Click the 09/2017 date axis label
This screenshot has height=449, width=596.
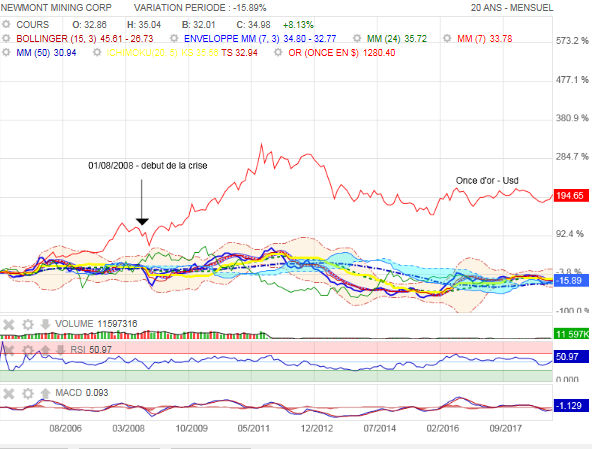tap(506, 429)
